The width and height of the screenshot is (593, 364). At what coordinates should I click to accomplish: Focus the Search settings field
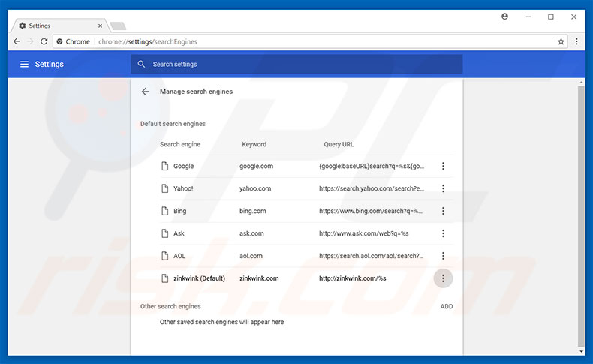click(296, 65)
